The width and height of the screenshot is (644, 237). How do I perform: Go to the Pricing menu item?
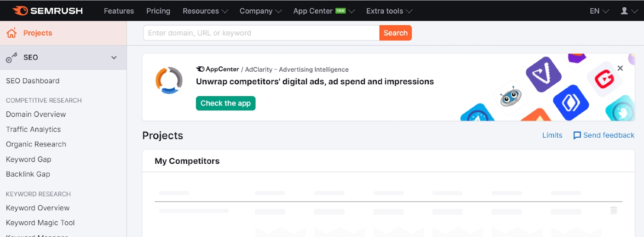click(158, 11)
